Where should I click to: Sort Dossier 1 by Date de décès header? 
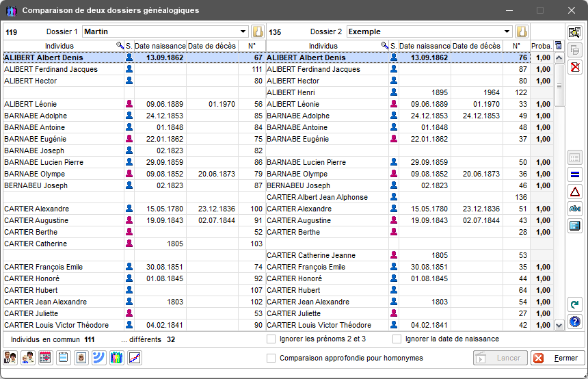(212, 46)
